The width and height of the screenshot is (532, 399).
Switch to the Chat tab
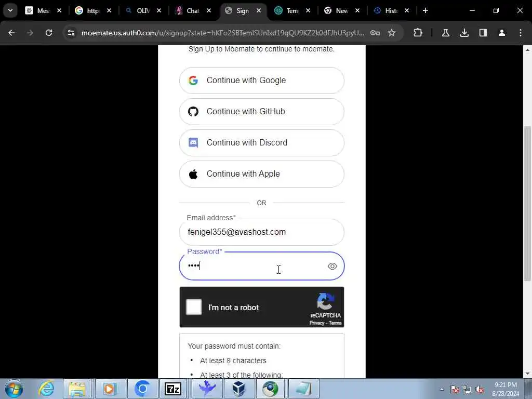(x=192, y=10)
